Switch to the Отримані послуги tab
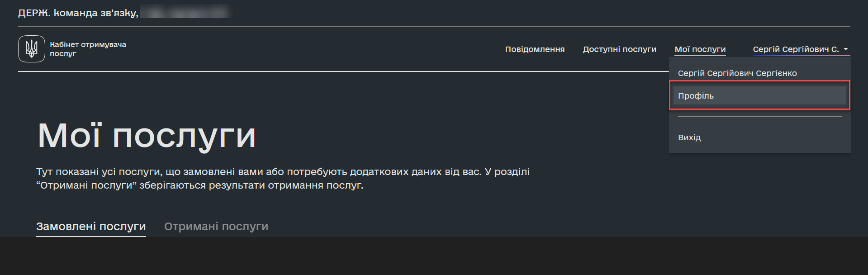The image size is (868, 275). (216, 226)
